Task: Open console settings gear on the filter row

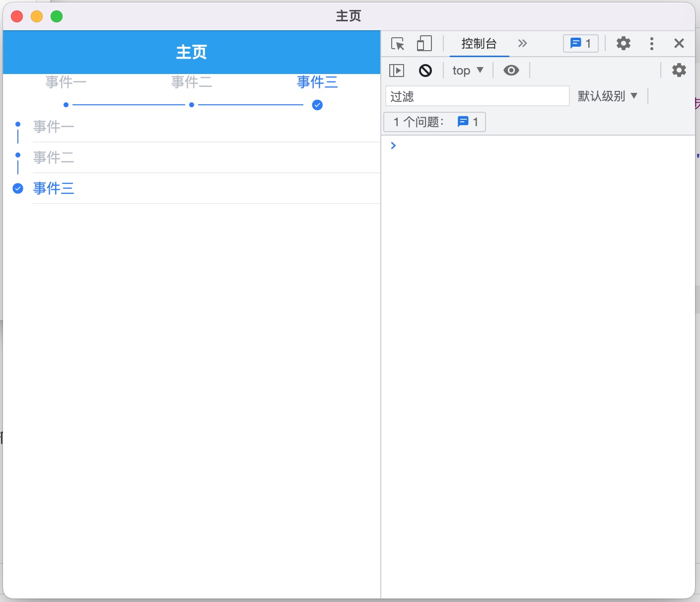Action: coord(679,70)
